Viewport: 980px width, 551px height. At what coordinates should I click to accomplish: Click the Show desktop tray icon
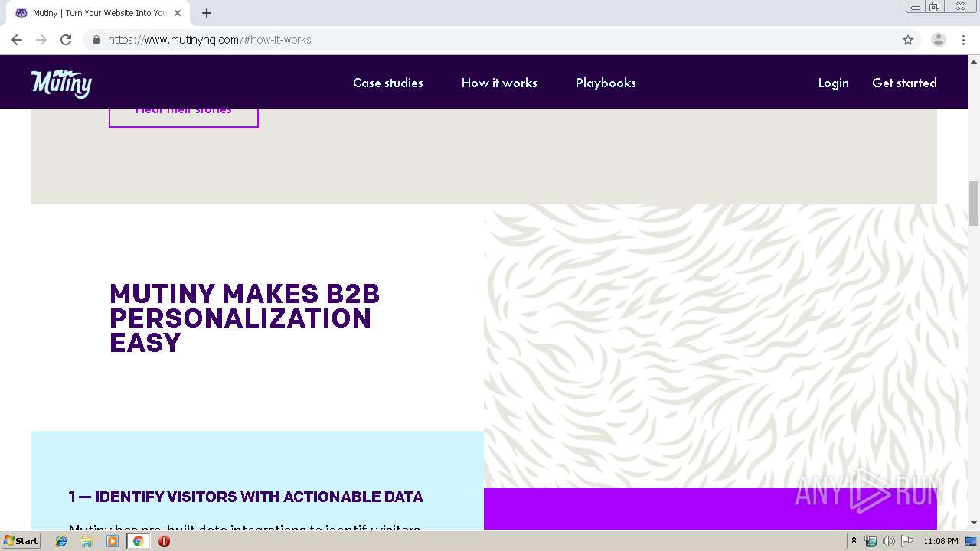pyautogui.click(x=972, y=541)
